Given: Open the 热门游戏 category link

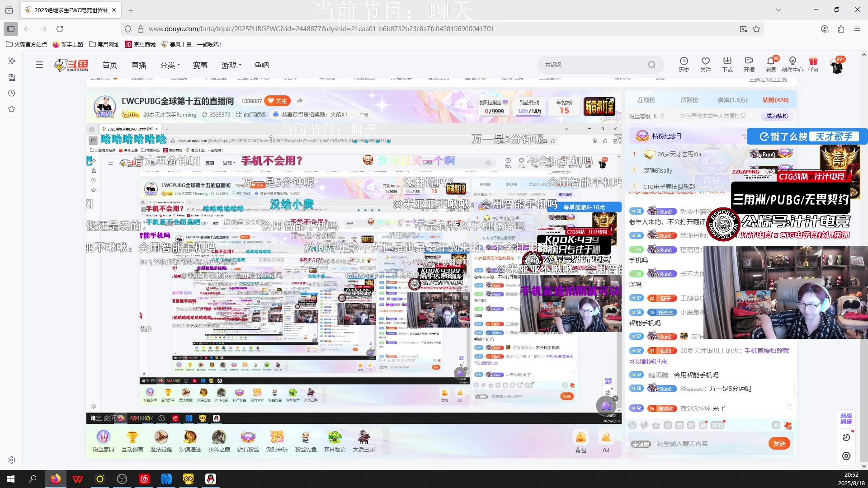Looking at the screenshot, I should tap(251, 115).
